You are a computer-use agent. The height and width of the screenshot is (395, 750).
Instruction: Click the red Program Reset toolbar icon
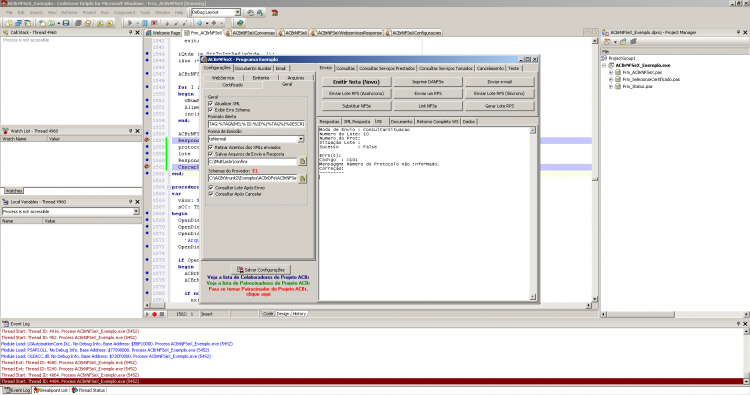[154, 23]
